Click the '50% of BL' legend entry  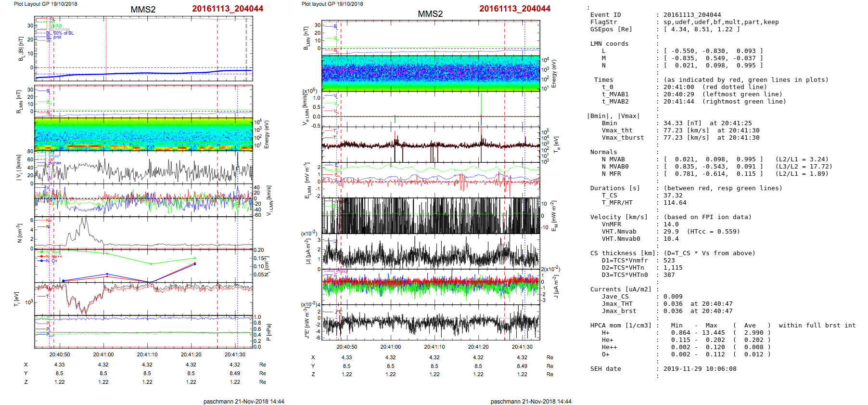(x=64, y=33)
